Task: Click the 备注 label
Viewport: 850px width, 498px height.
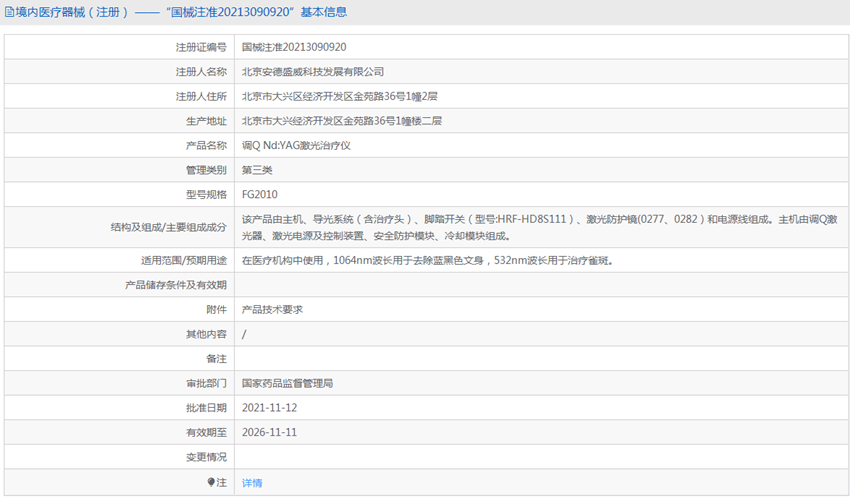Action: point(216,359)
